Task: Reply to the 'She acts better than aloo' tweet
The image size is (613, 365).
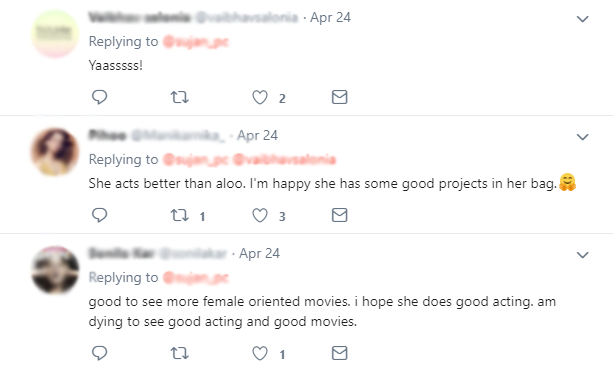Action: 99,215
